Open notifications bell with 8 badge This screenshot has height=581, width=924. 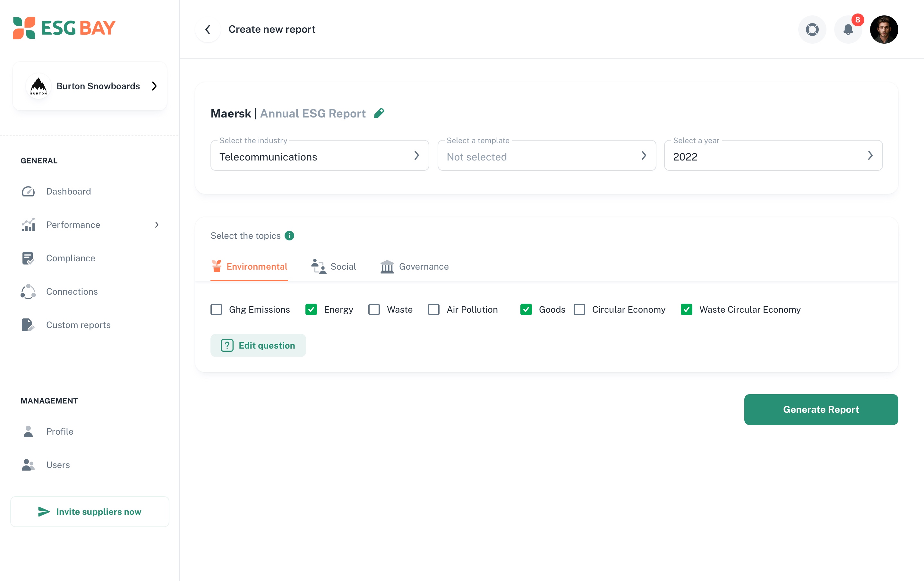[848, 29]
